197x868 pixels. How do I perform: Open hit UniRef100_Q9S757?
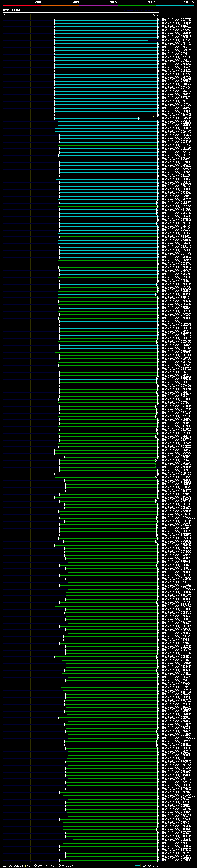[x=176, y=20]
